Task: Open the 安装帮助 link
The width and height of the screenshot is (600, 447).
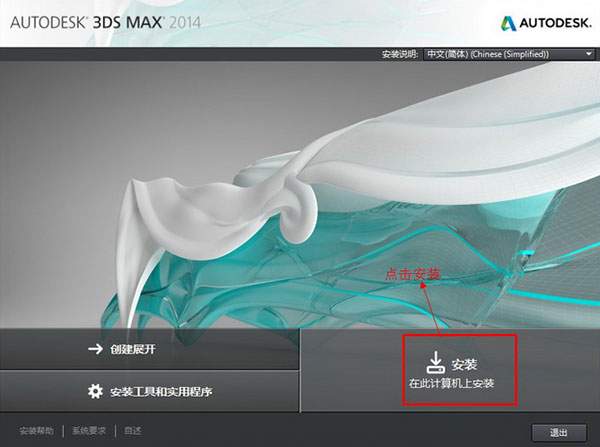Action: click(37, 431)
